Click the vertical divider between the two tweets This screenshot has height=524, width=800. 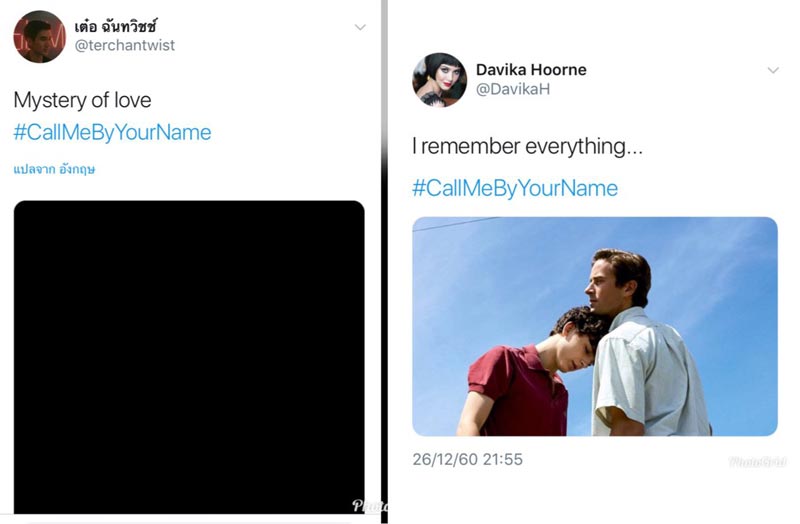tap(383, 260)
